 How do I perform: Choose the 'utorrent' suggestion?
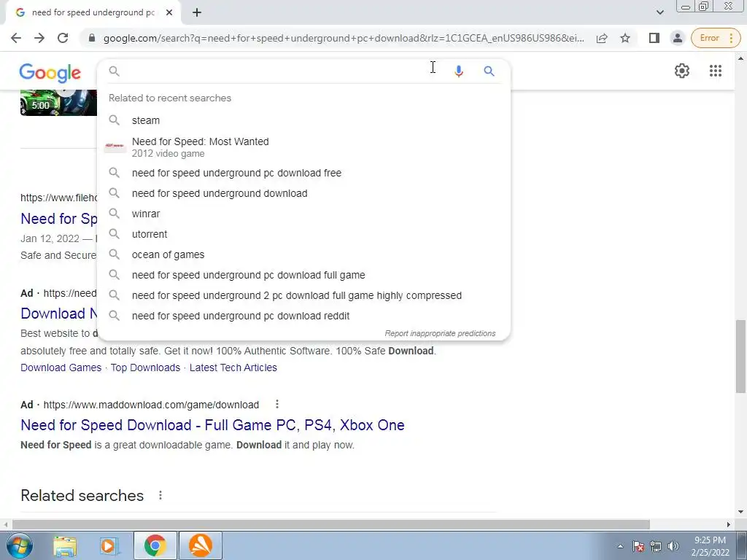click(303, 234)
